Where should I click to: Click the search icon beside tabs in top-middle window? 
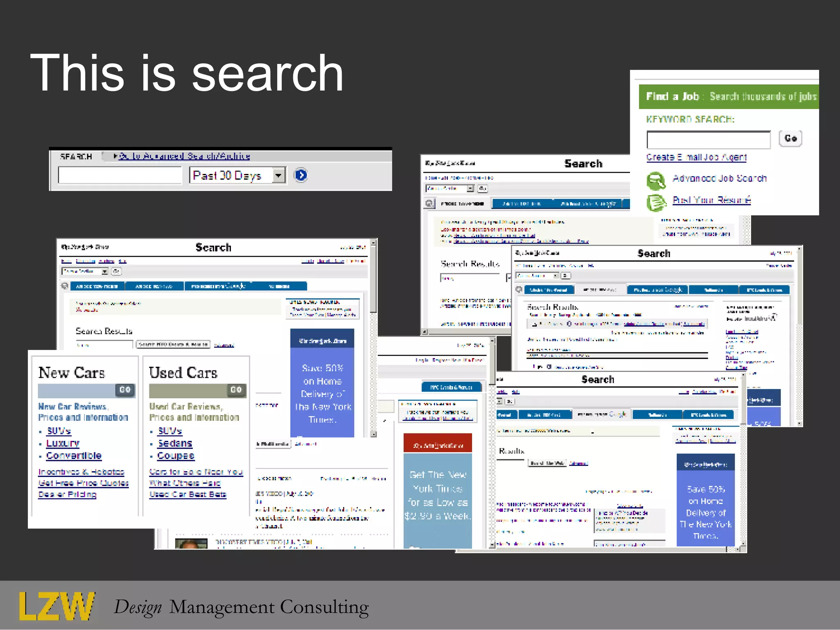coord(429,203)
